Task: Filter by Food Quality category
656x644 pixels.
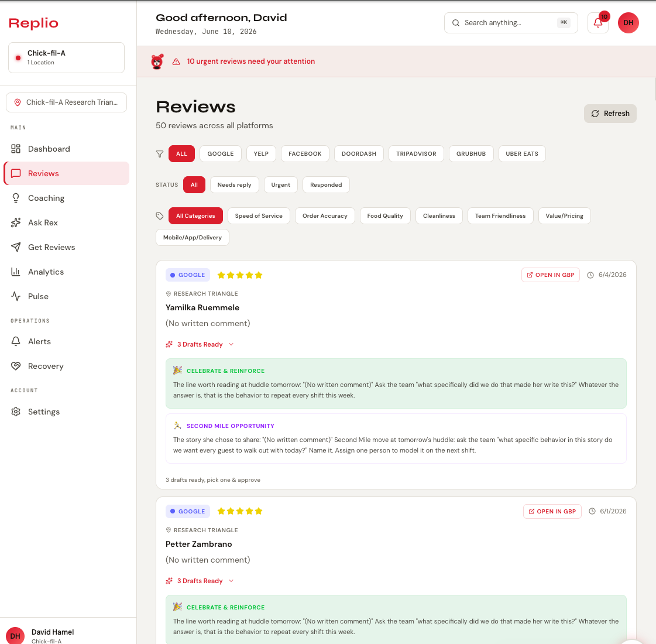Action: coord(385,216)
